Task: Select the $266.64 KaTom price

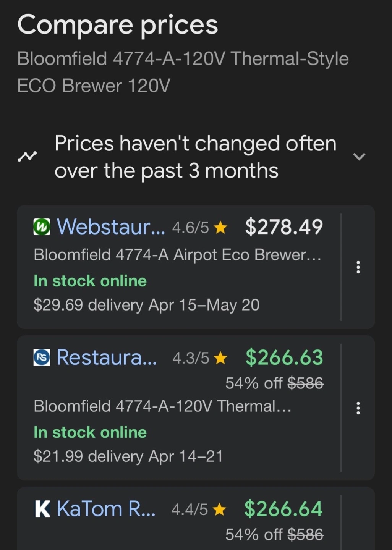Action: tap(283, 509)
